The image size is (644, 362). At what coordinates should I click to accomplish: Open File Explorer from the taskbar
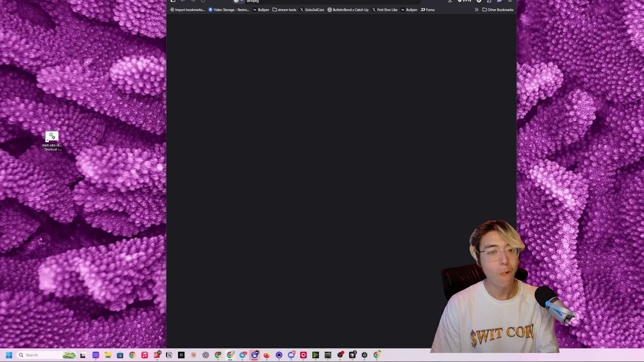click(108, 355)
